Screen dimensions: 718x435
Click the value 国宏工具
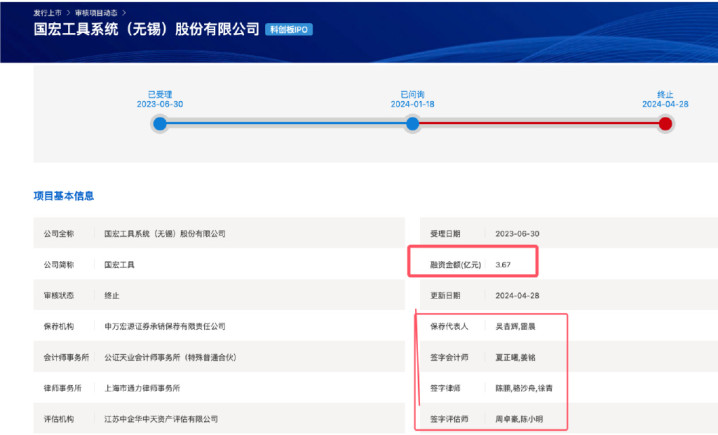click(x=120, y=265)
